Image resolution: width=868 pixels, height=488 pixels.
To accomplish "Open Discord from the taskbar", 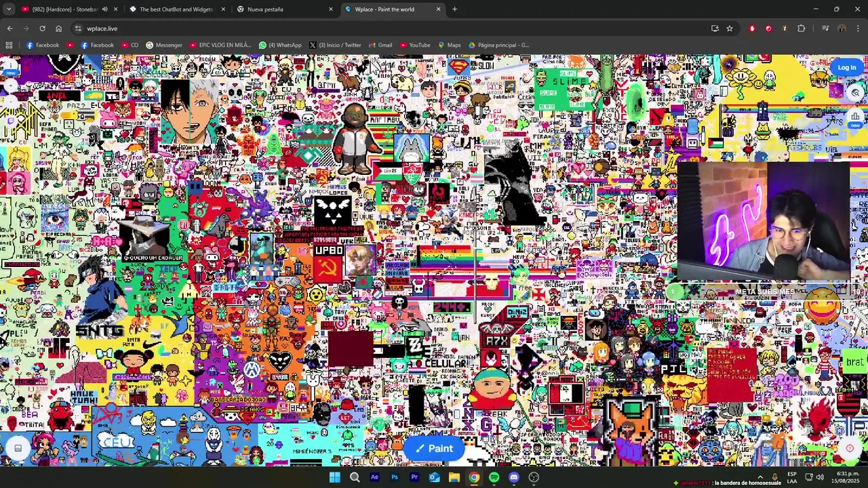I will point(514,477).
